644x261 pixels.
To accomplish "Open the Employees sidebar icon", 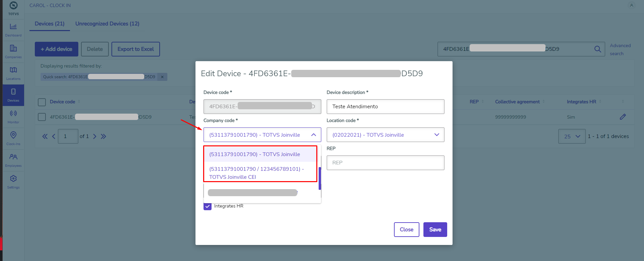I will (x=13, y=159).
